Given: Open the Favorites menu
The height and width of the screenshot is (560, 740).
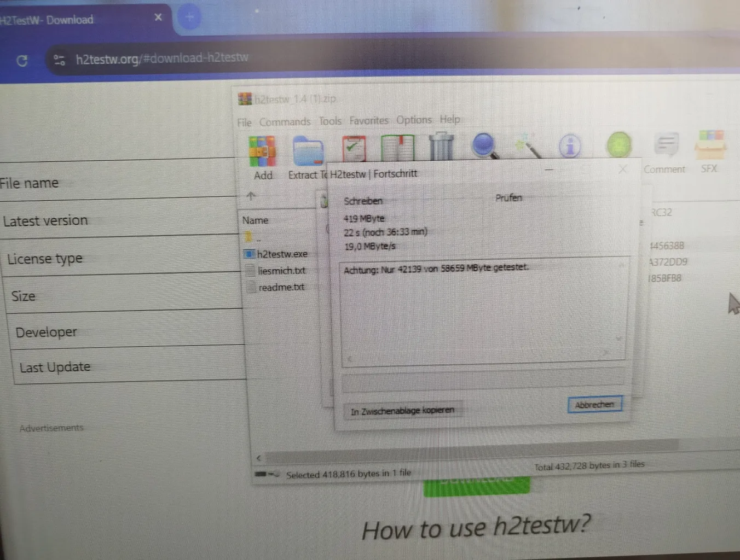Looking at the screenshot, I should pyautogui.click(x=368, y=120).
